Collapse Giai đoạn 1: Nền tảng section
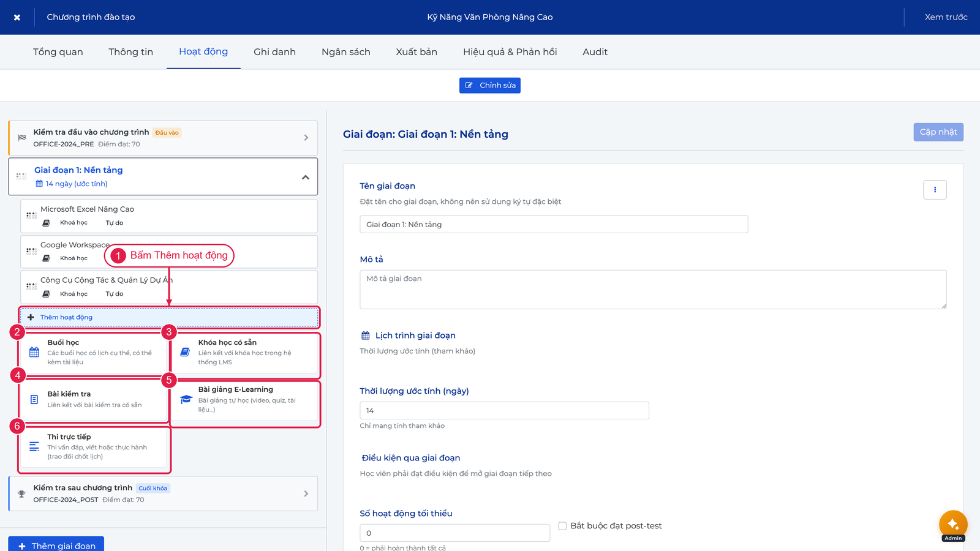 pos(306,177)
